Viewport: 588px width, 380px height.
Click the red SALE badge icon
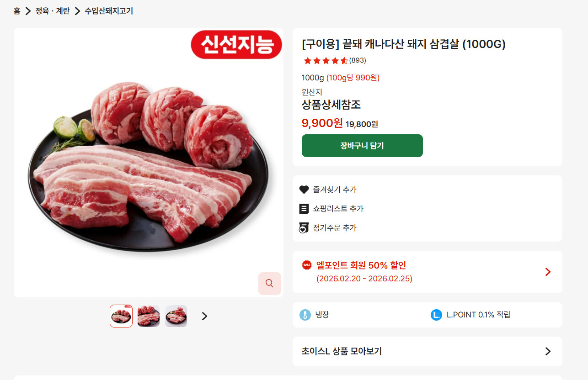(307, 265)
